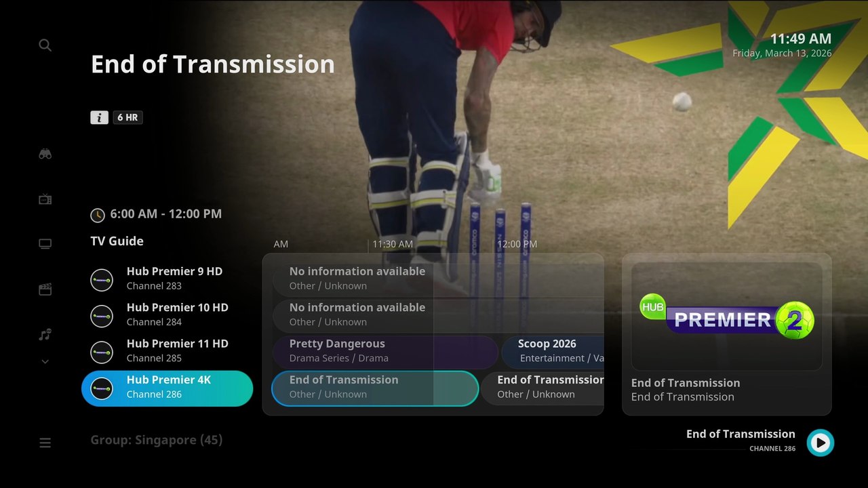This screenshot has height=488, width=868.
Task: Open the movies clapperboard icon
Action: click(x=45, y=289)
